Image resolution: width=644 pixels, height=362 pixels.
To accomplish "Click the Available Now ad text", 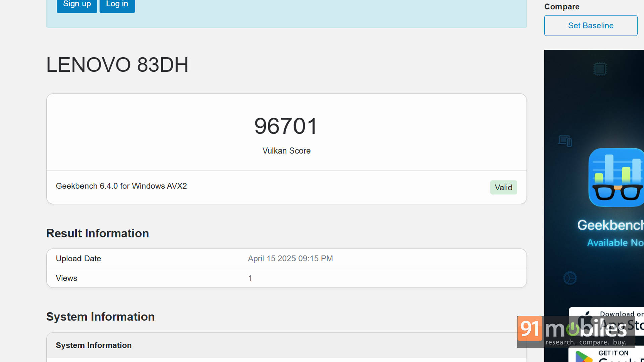I will tap(615, 243).
